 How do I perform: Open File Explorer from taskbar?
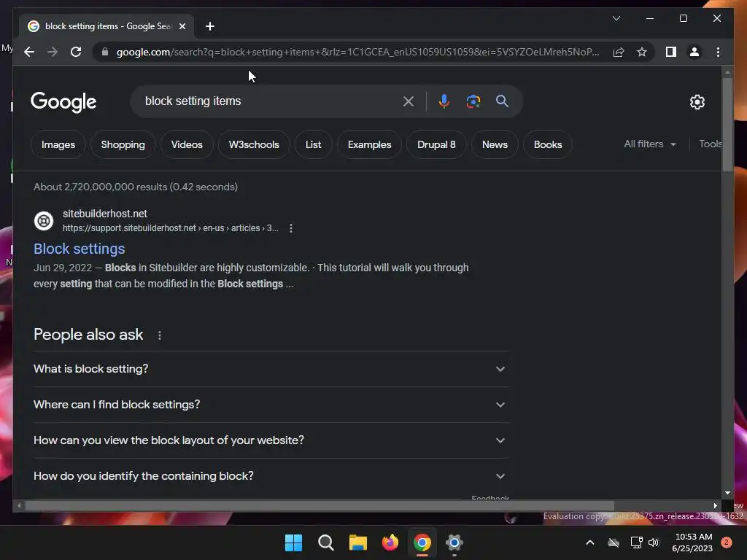pos(357,542)
